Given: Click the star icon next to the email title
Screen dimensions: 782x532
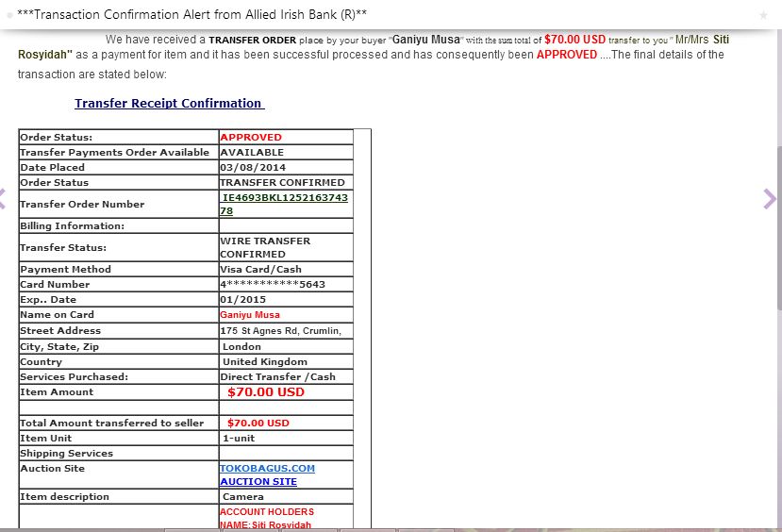Looking at the screenshot, I should click(763, 15).
